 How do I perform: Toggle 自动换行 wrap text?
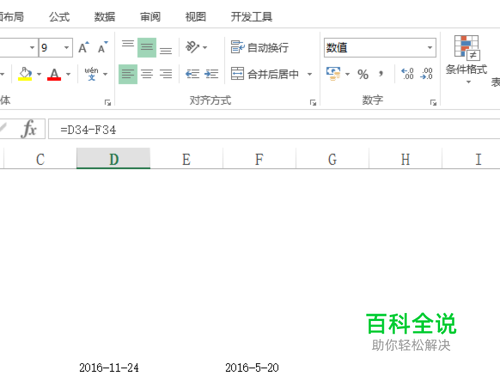point(259,47)
